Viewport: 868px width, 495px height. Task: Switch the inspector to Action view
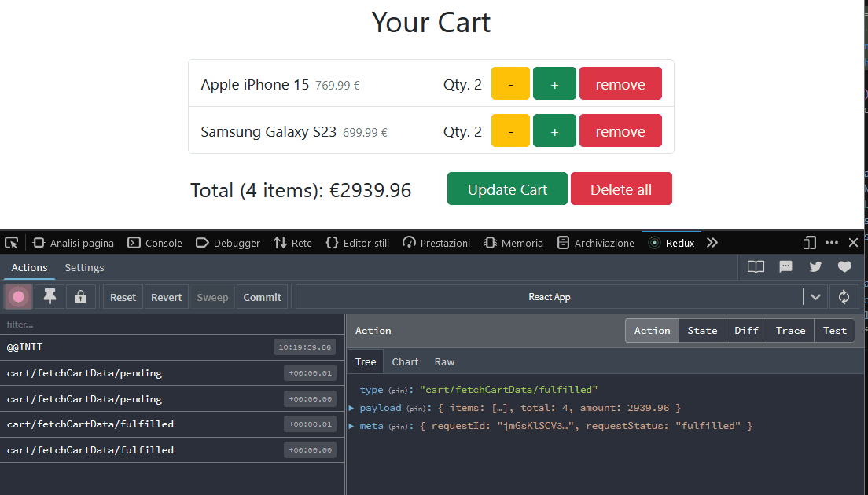pyautogui.click(x=652, y=331)
